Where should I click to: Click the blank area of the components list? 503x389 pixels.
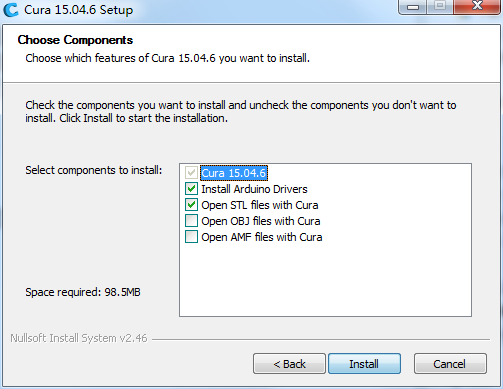tap(325, 280)
